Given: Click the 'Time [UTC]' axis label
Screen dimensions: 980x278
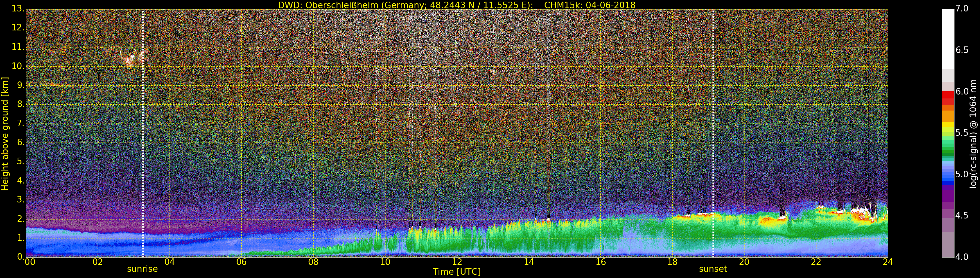Looking at the screenshot, I should click(x=457, y=272).
